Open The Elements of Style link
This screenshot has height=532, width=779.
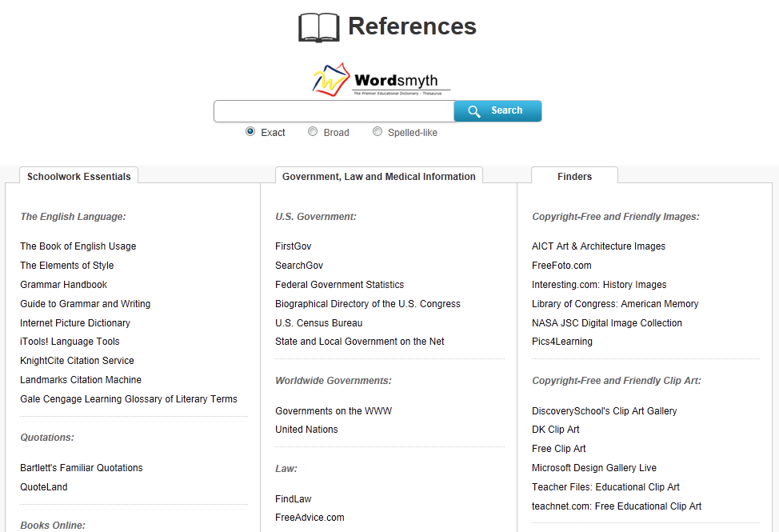click(67, 266)
